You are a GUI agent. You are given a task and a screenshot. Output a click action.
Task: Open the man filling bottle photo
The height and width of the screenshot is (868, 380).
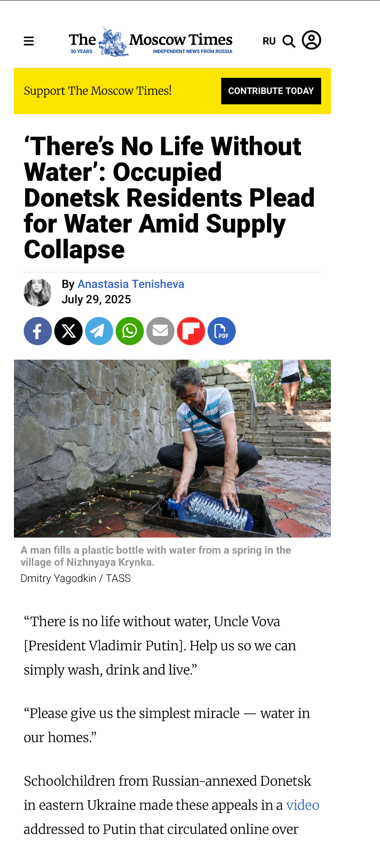pyautogui.click(x=172, y=448)
